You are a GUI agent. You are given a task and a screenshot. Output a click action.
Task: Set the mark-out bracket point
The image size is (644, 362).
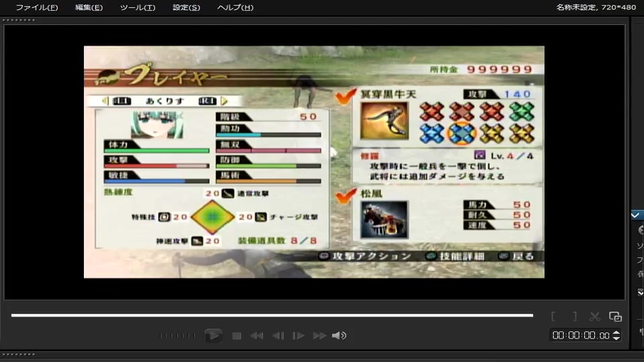tap(575, 316)
